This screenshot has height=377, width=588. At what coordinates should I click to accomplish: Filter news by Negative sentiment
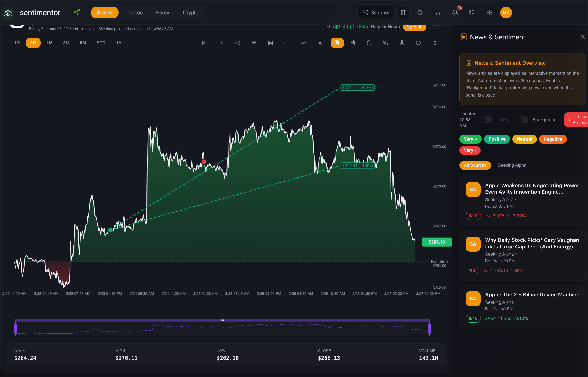[x=552, y=139]
